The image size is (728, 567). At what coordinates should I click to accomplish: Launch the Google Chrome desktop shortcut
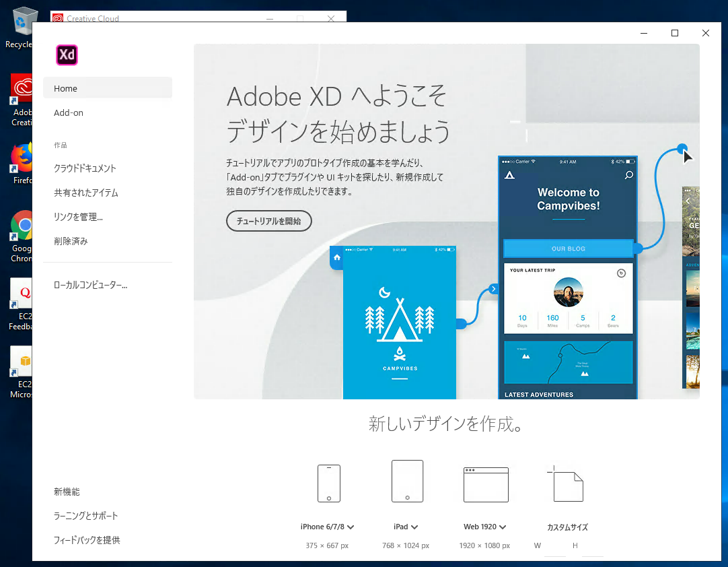22,236
